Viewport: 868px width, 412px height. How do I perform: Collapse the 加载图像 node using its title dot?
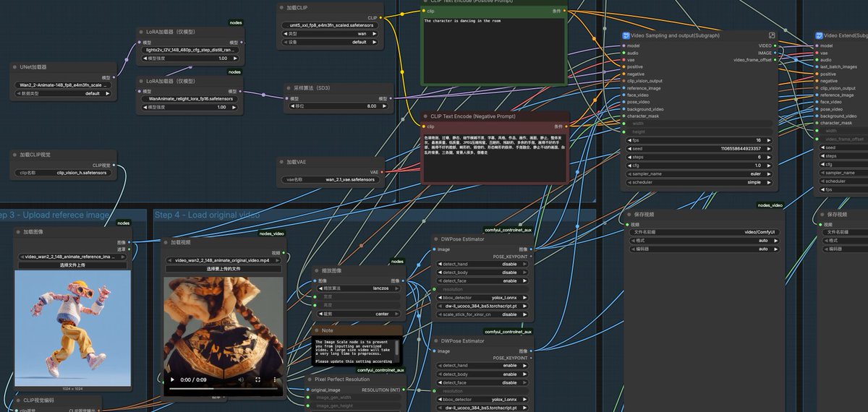click(20, 232)
